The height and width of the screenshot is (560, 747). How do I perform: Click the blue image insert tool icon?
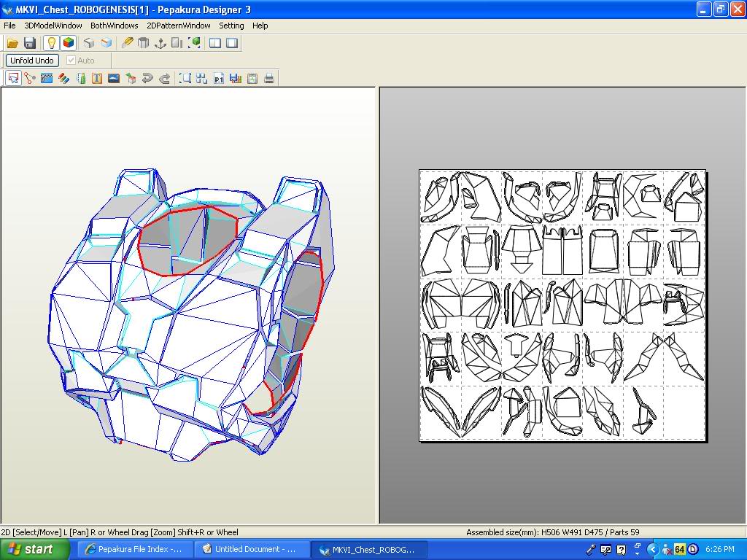[x=113, y=78]
